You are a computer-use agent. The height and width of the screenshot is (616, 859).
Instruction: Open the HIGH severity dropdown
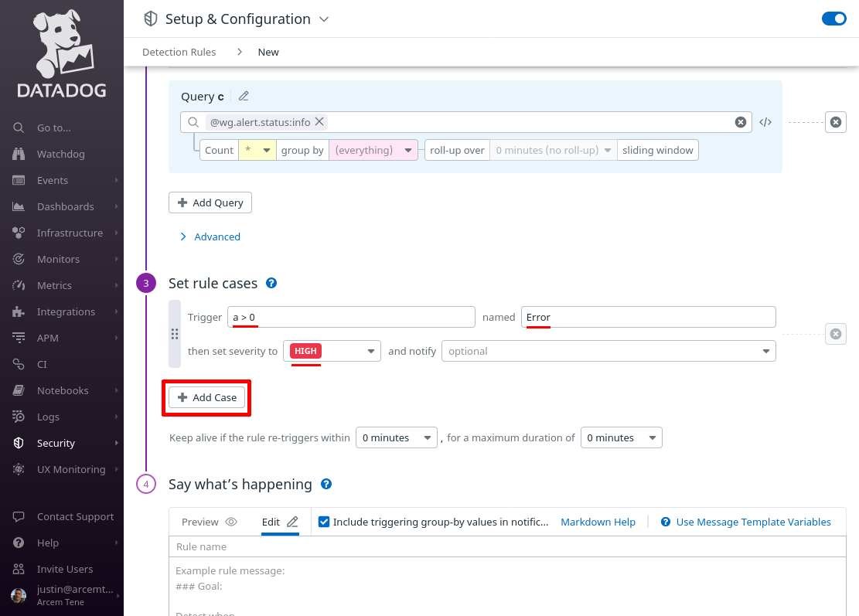[332, 351]
